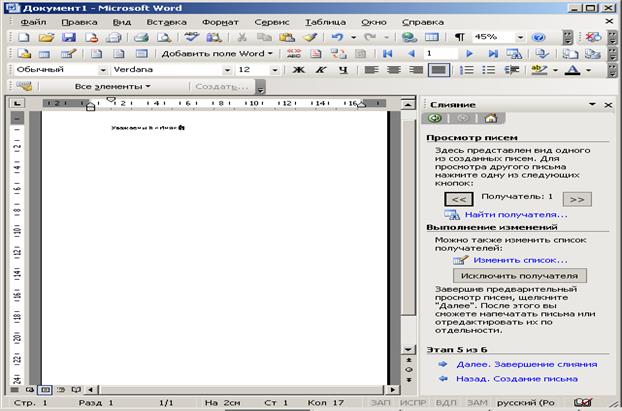Show the next recipient with >>
Screen dimensions: 622x411
pyautogui.click(x=577, y=199)
